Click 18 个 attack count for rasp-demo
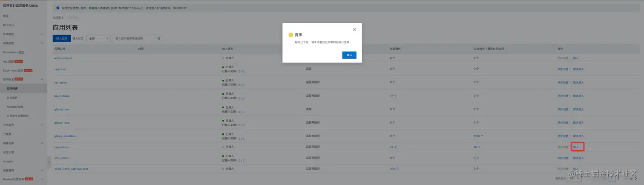Image resolution: width=644 pixels, height=185 pixels. [477, 147]
